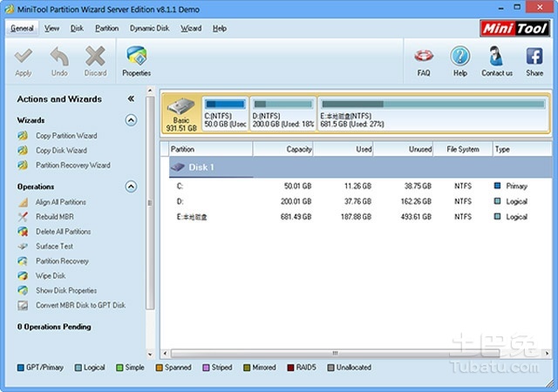Click the Undo arrow icon
Screen dimensions: 558x392
(59, 57)
